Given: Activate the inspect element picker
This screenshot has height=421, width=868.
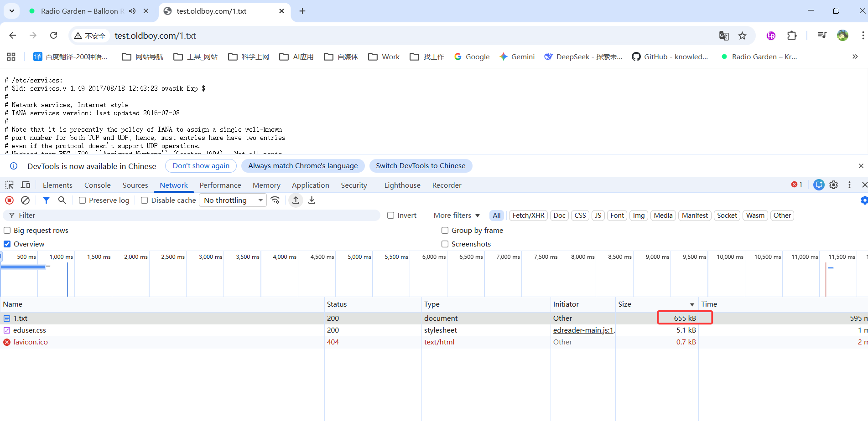Looking at the screenshot, I should pyautogui.click(x=10, y=185).
